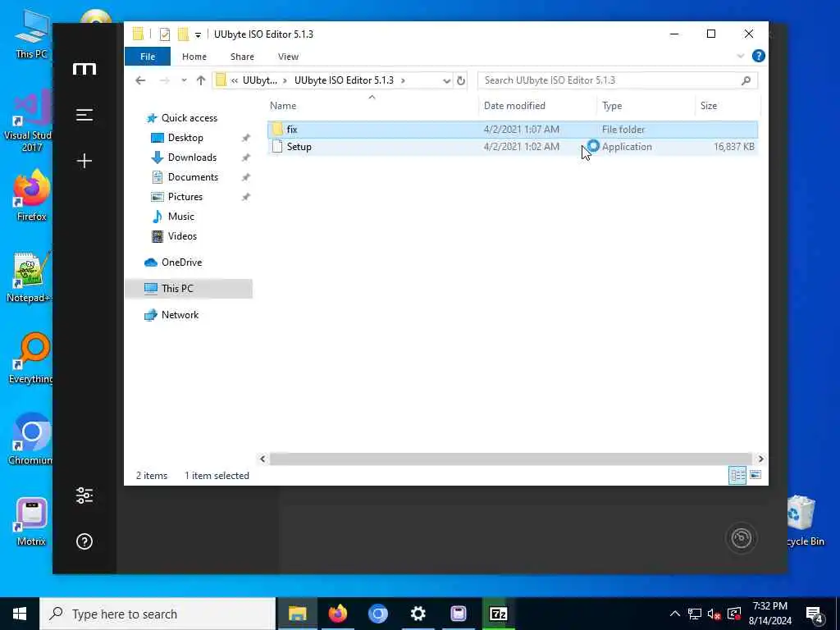The height and width of the screenshot is (630, 840).
Task: Click the Properties quick access toolbar icon
Action: point(165,34)
